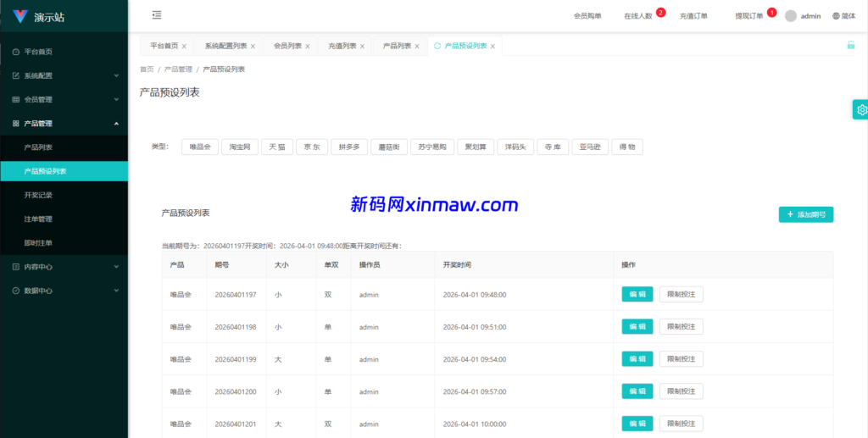868x438 pixels.
Task: Filter by type 聚划算
Action: 476,147
